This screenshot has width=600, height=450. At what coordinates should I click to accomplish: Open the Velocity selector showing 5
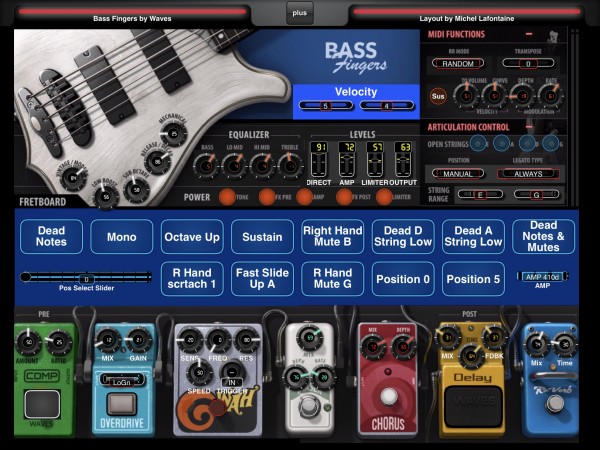[x=326, y=106]
